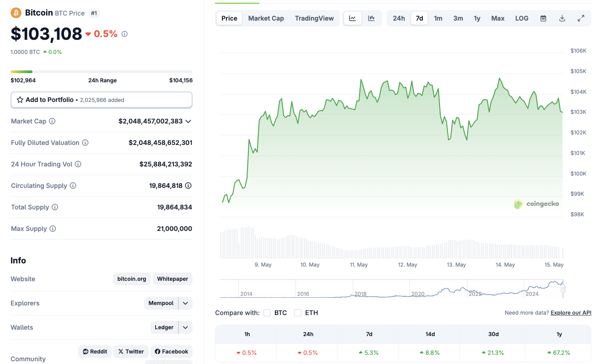Select the 1m chart range

coord(438,18)
